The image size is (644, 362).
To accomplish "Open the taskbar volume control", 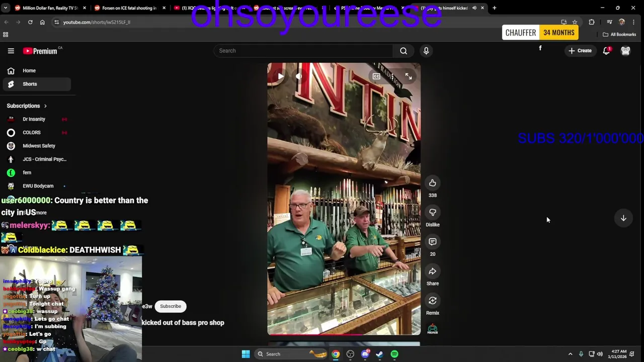I will pos(600,354).
